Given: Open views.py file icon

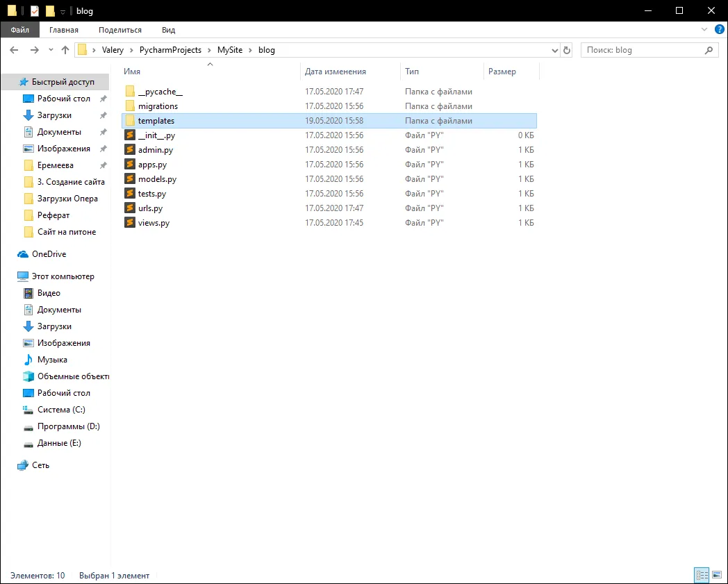Looking at the screenshot, I should (130, 223).
